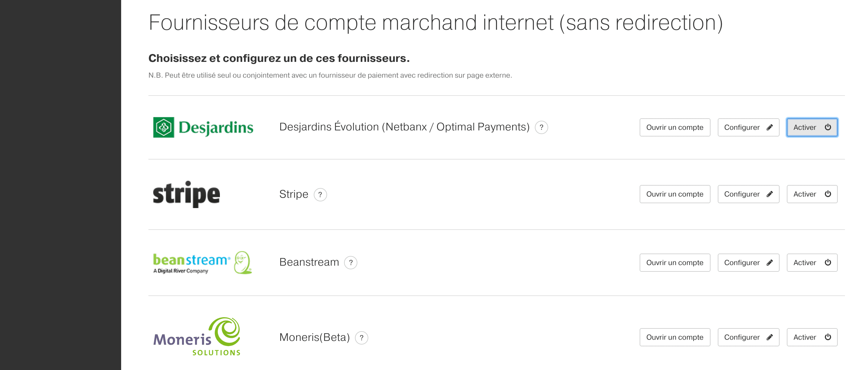Activate the Desjardins Évolution provider

click(x=812, y=127)
